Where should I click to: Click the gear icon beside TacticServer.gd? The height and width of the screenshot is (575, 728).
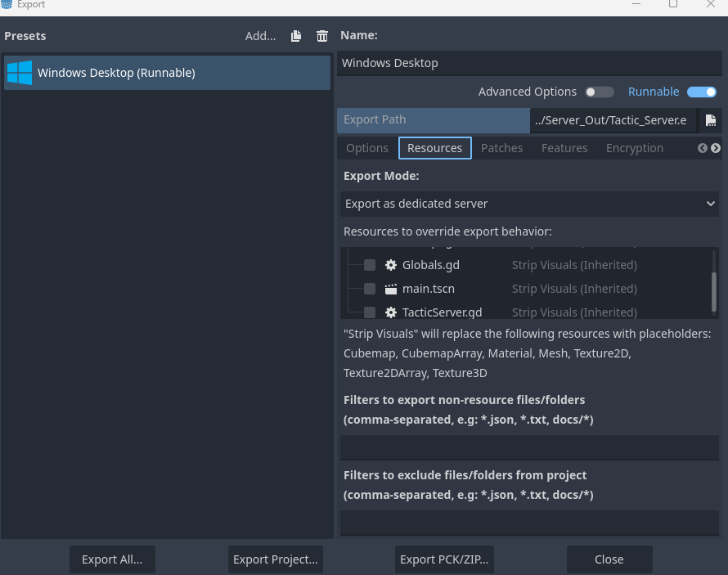click(x=391, y=312)
